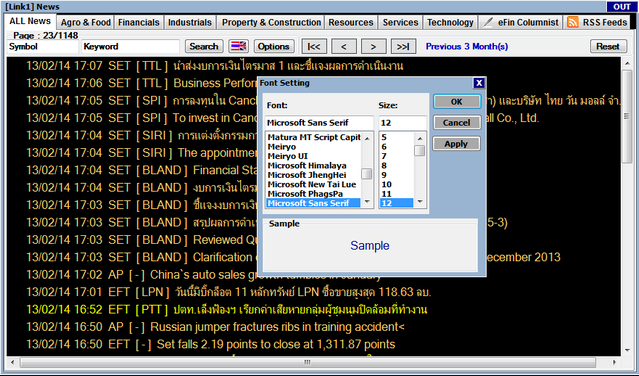Click the Reset button
The image size is (639, 376).
(608, 46)
